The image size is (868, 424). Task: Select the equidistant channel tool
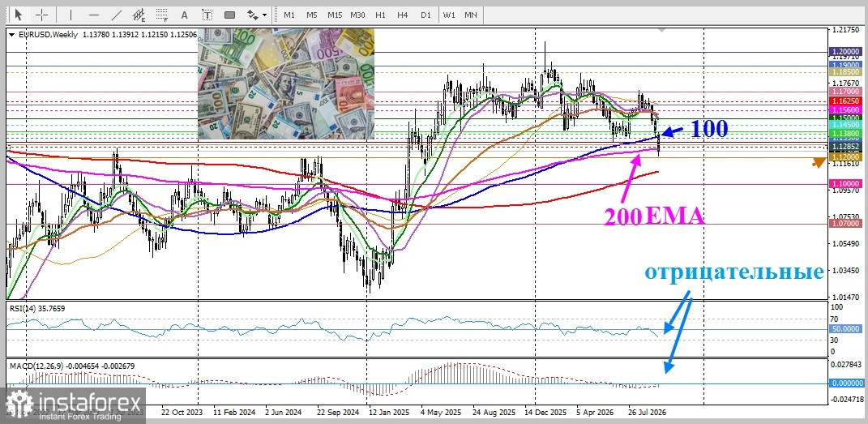(139, 15)
